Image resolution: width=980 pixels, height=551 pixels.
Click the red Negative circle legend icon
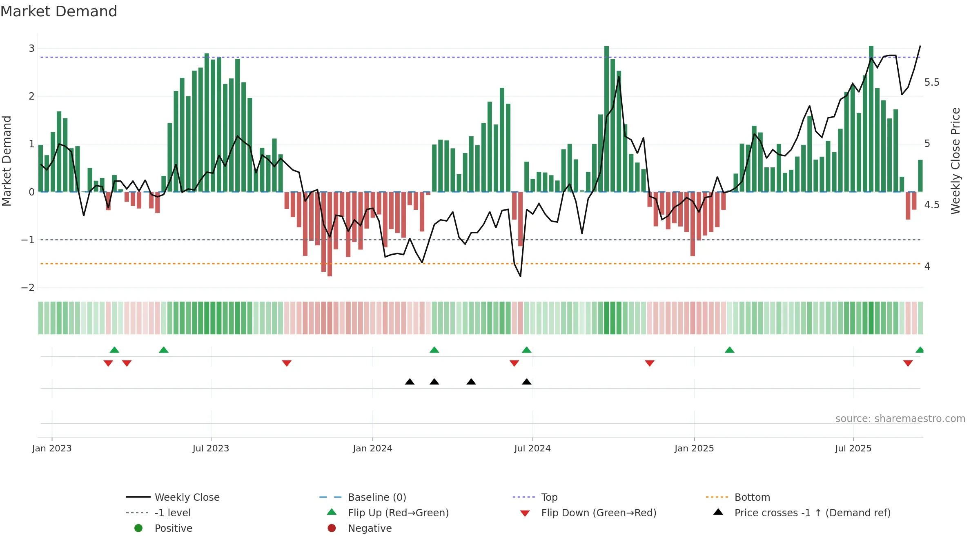point(332,528)
